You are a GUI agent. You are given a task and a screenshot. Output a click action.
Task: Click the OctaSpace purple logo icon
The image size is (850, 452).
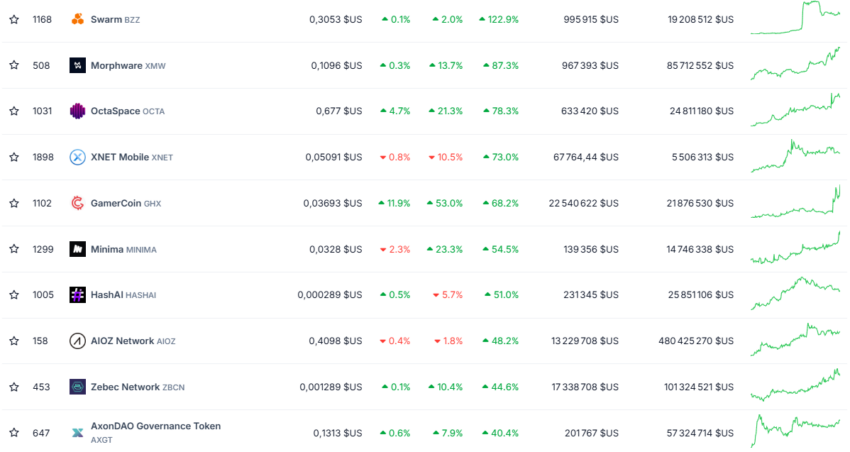click(78, 111)
